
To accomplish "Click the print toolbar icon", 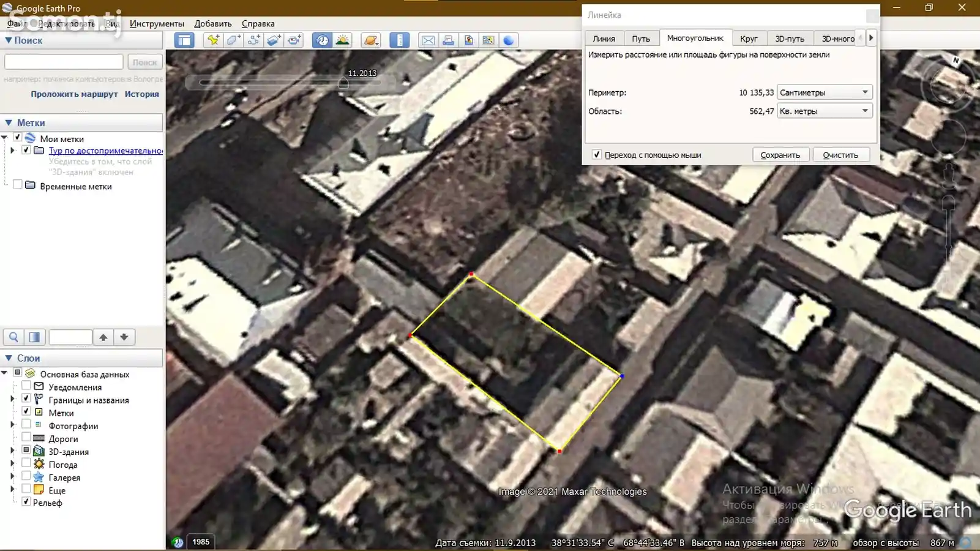I will (x=448, y=40).
